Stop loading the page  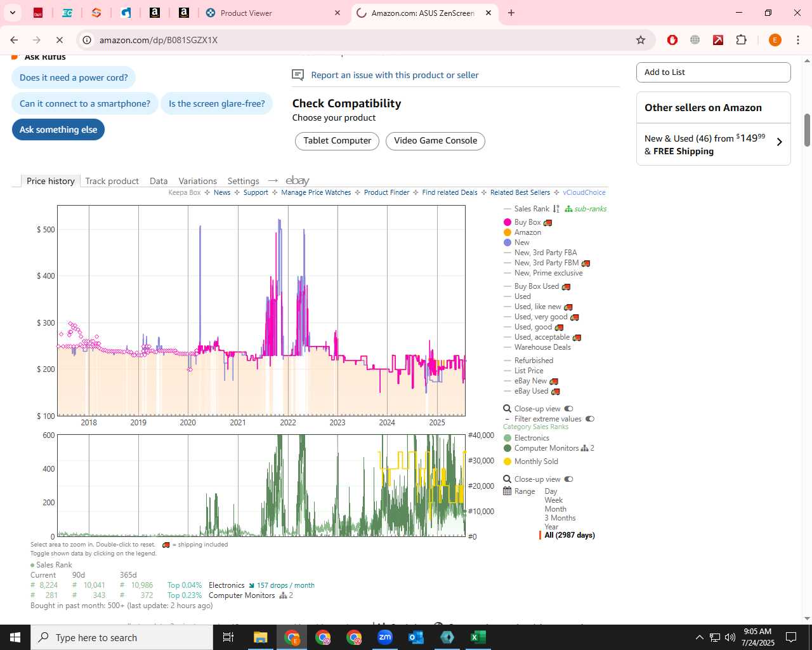click(59, 40)
